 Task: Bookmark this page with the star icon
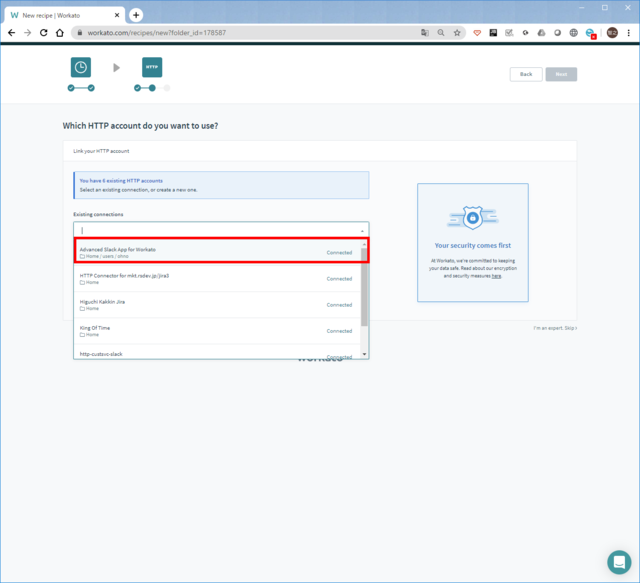tap(457, 33)
